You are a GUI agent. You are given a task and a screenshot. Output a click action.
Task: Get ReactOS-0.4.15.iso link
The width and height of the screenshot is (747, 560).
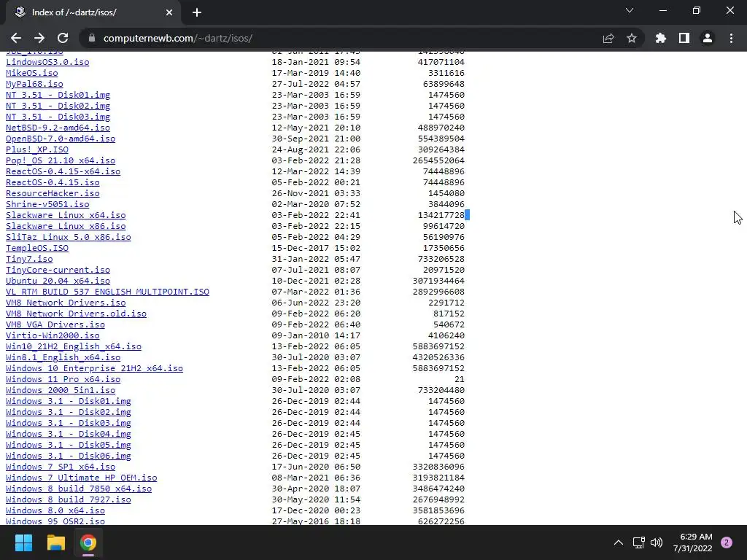[x=53, y=182]
